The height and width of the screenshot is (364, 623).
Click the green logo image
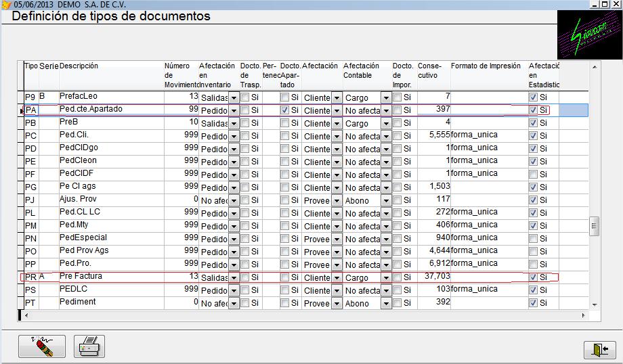pyautogui.click(x=590, y=35)
